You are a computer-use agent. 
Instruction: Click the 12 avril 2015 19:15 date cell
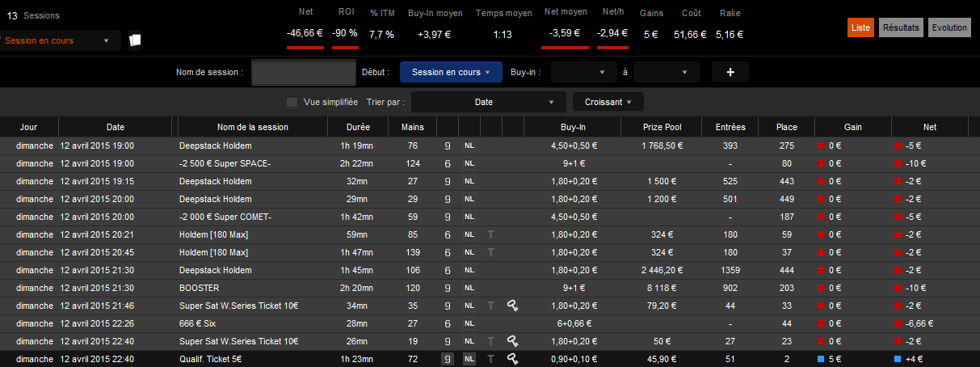[x=97, y=181]
